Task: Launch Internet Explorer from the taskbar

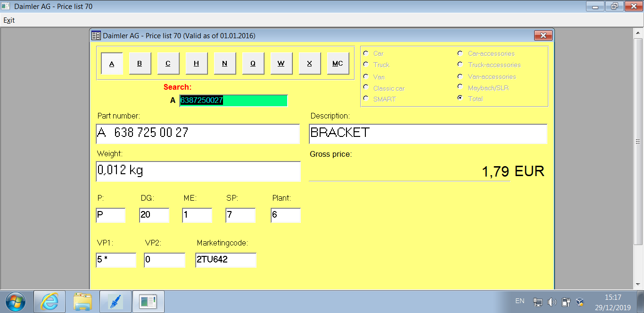Action: tap(50, 301)
